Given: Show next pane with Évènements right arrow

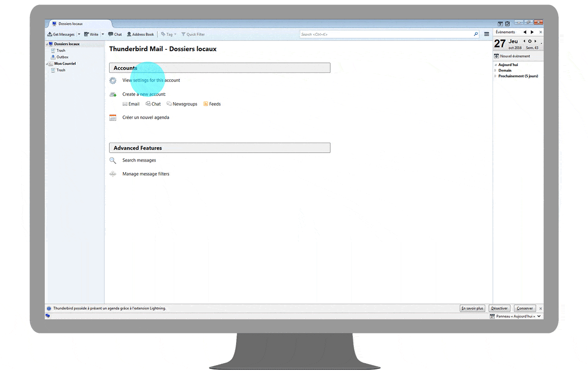Looking at the screenshot, I should (x=532, y=32).
